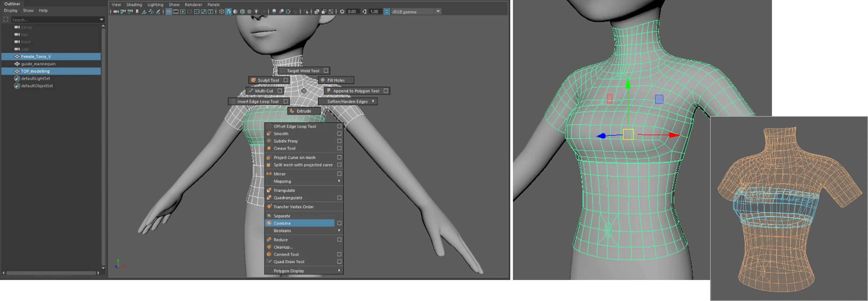The height and width of the screenshot is (301, 868).
Task: Toggle Screen Space Ambient Occlusion icon
Action: point(274,11)
